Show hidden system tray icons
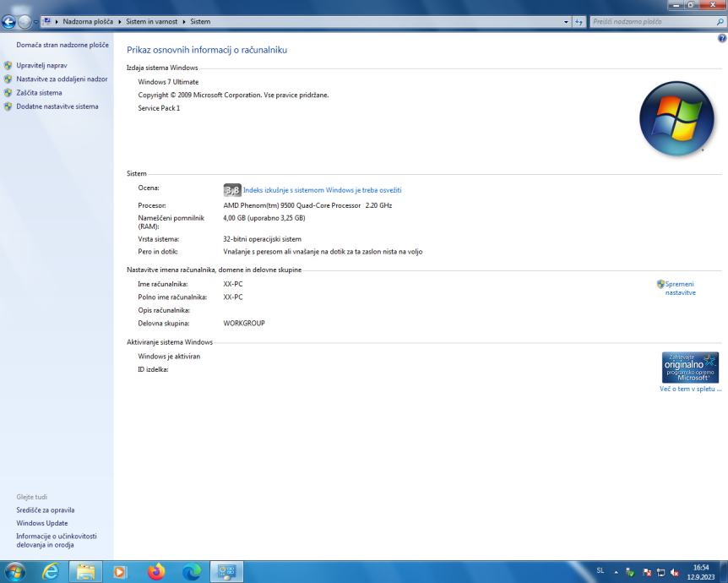The height and width of the screenshot is (583, 728). pos(614,570)
